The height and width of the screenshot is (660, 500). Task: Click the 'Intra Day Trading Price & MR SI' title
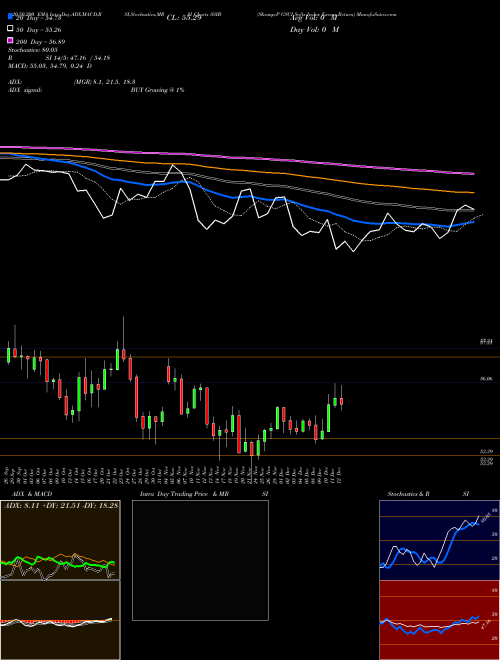[x=204, y=494]
